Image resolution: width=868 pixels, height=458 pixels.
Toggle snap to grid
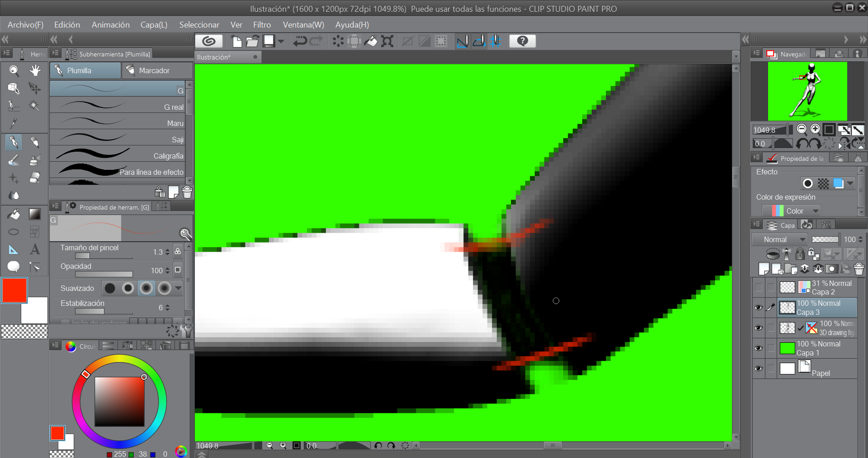coord(496,41)
